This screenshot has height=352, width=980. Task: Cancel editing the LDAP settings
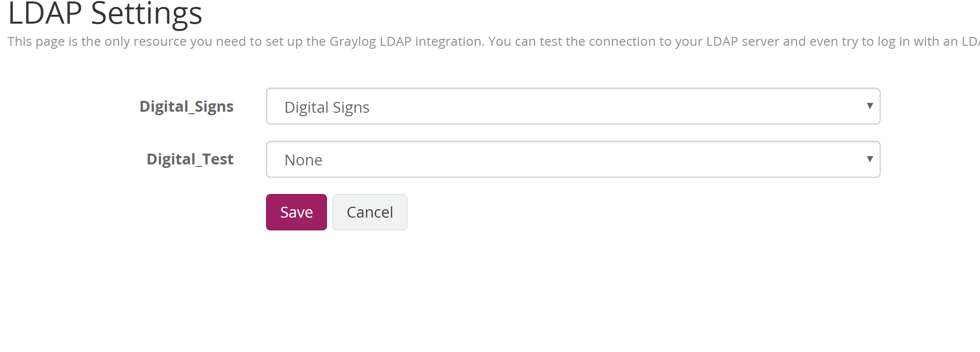pos(369,212)
